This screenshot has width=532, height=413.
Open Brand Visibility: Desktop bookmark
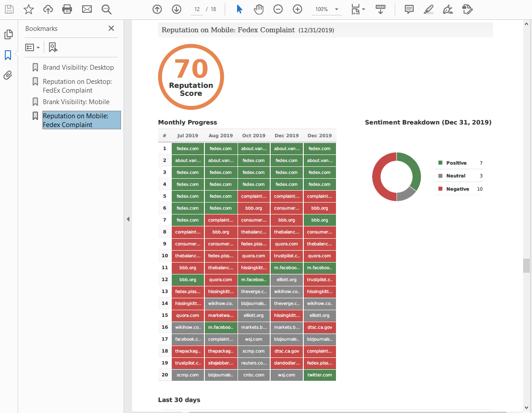[78, 68]
